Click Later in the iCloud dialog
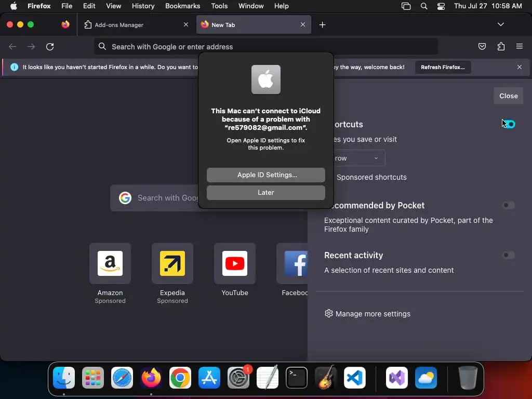This screenshot has height=399, width=532. (265, 192)
